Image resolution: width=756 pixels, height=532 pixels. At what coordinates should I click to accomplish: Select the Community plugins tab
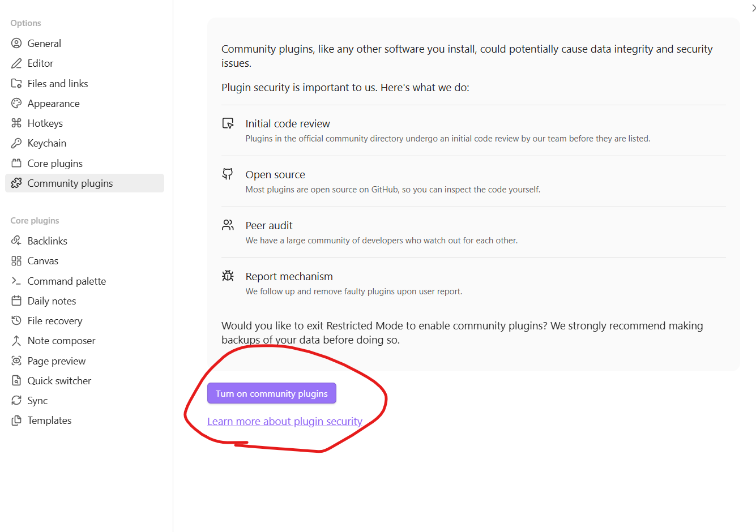pos(84,183)
